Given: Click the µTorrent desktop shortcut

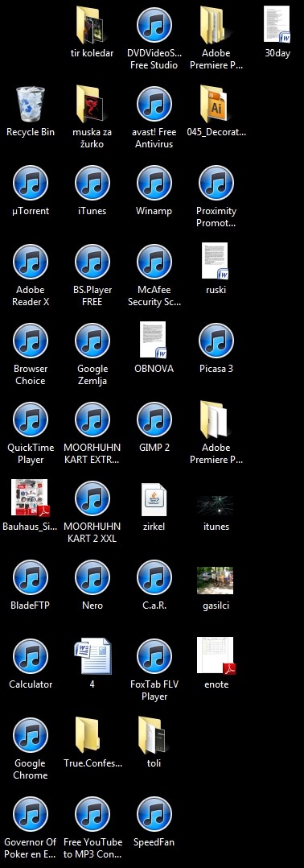Looking at the screenshot, I should tap(31, 183).
